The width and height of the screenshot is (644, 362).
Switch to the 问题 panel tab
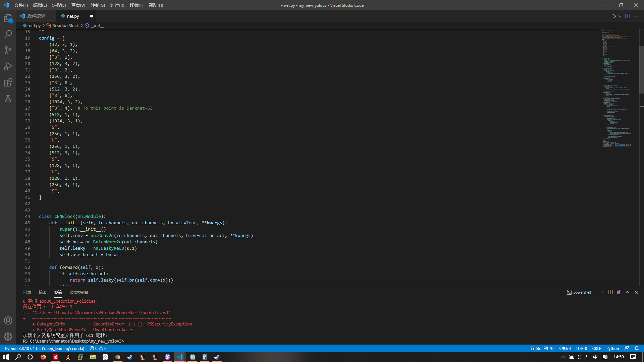click(x=27, y=292)
